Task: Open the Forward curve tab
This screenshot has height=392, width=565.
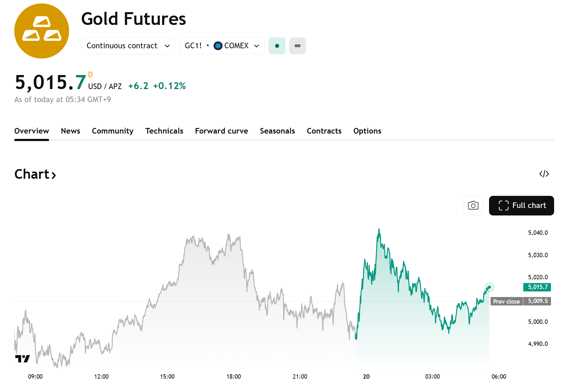Action: coord(221,131)
